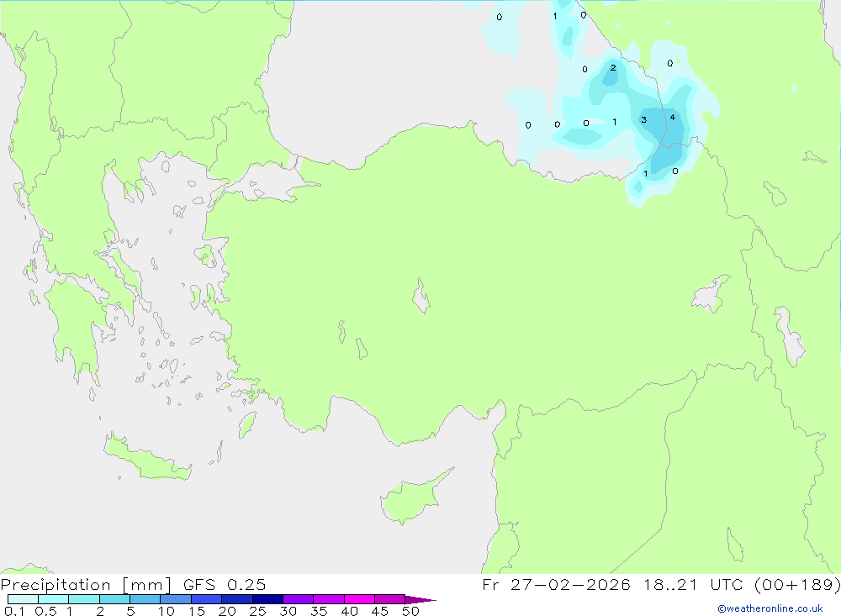The height and width of the screenshot is (616, 841).
Task: Click the '50' legend scale label
Action: pyautogui.click(x=410, y=611)
